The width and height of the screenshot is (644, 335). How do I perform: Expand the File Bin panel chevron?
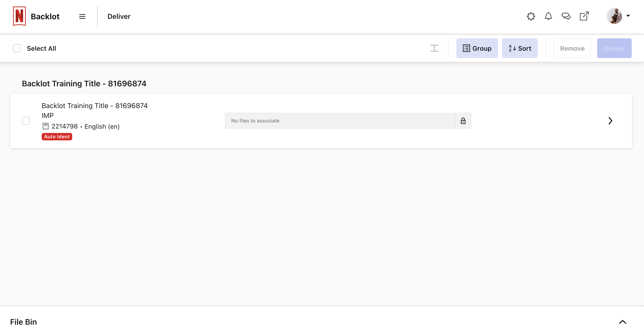[x=622, y=322]
